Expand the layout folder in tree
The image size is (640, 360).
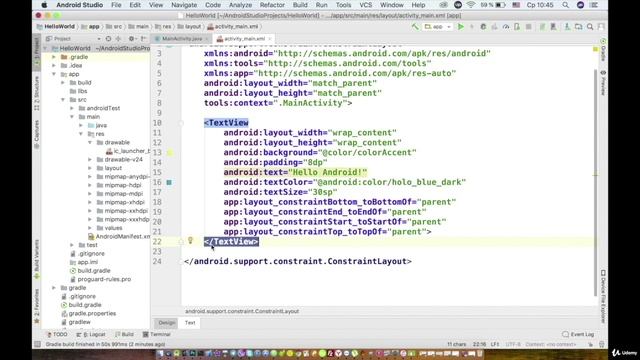[90, 168]
